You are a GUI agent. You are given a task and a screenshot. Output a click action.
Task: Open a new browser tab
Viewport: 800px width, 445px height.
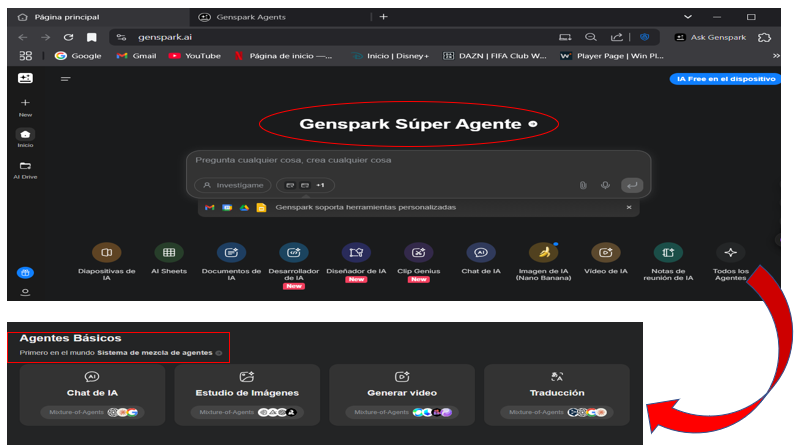click(384, 17)
